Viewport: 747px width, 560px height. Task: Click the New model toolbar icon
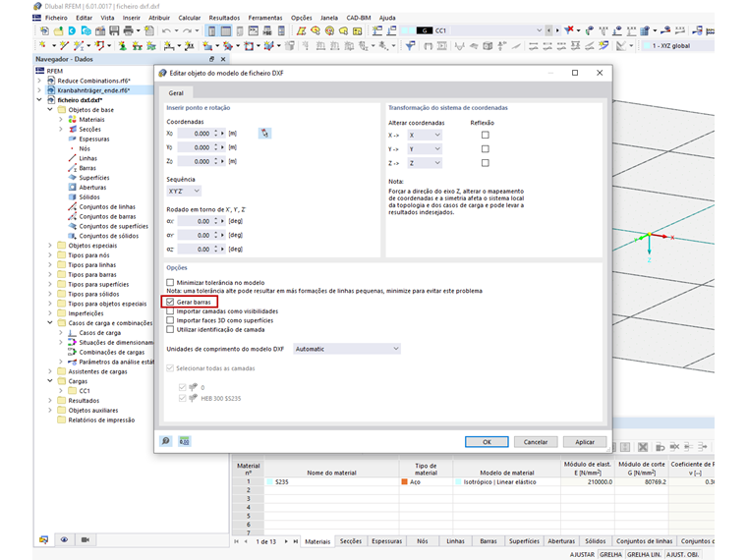click(x=44, y=31)
